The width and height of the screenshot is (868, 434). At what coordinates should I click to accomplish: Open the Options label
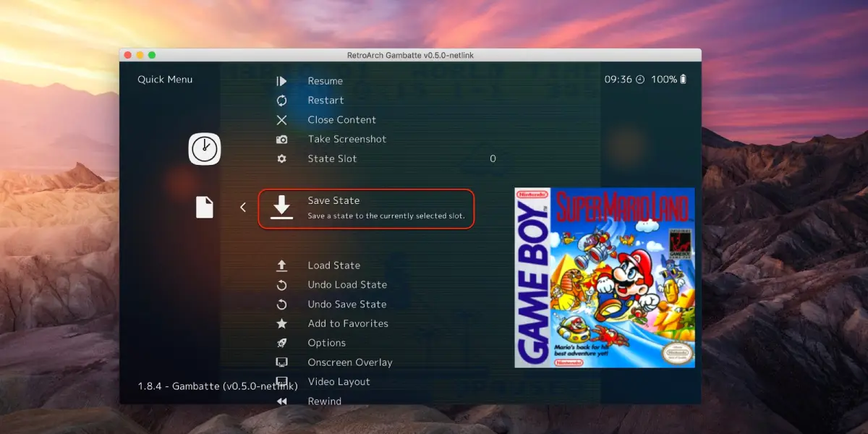tap(327, 344)
